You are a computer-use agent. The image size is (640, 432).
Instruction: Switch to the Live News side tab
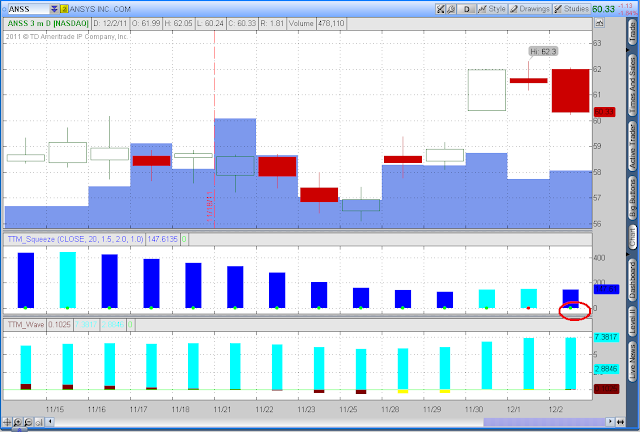point(632,363)
